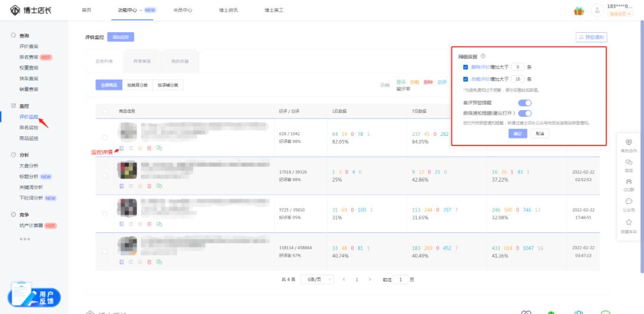Viewport: 644px width, 314px height.
Task: Star the third product row as favorite
Action: [140, 223]
